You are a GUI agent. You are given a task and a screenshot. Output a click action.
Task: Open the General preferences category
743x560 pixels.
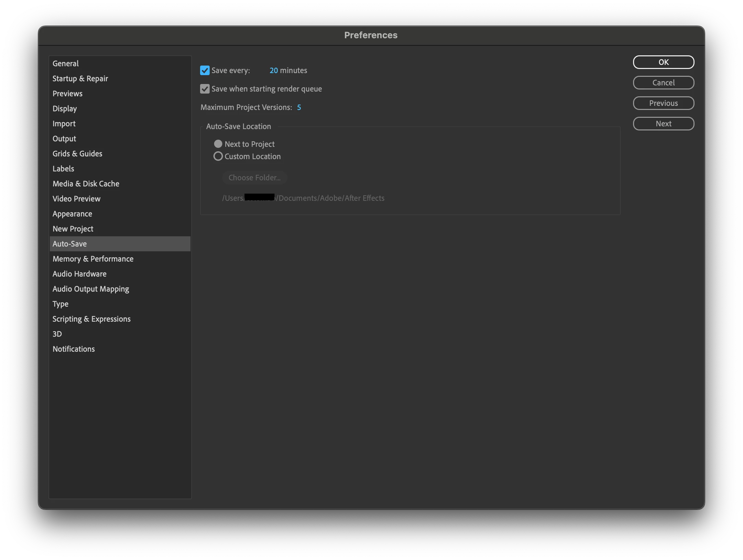[x=66, y=64]
